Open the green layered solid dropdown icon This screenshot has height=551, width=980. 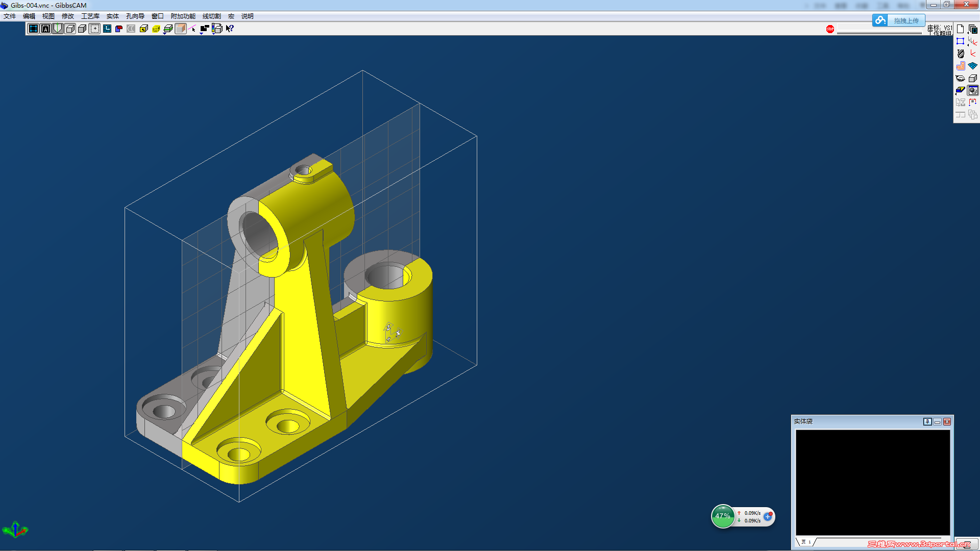click(168, 29)
